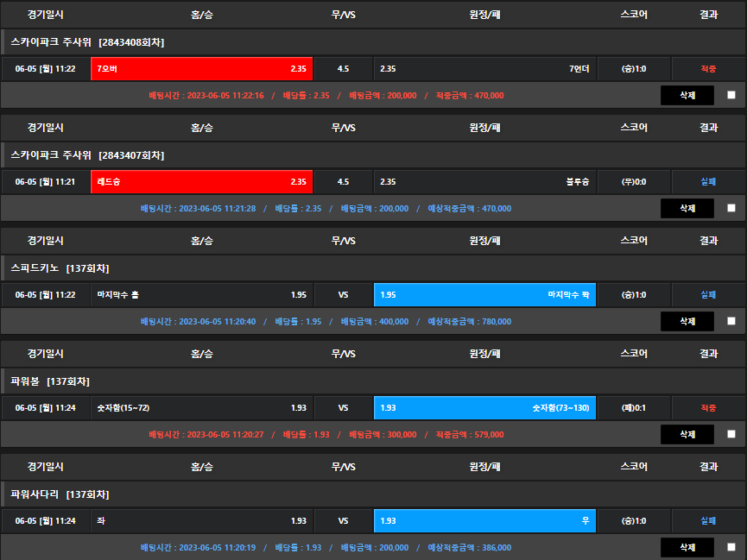Toggle the 파워사다리 137회차 bet checkbox

[x=731, y=547]
